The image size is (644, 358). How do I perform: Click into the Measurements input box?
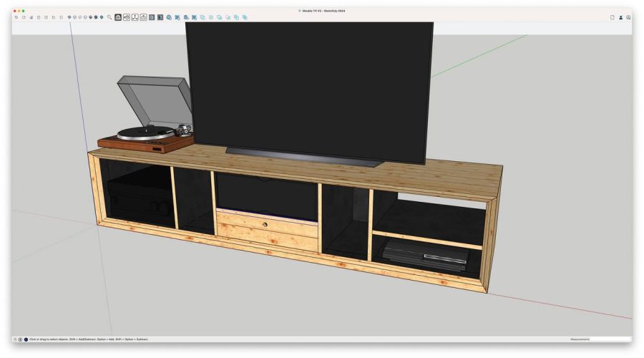click(611, 339)
